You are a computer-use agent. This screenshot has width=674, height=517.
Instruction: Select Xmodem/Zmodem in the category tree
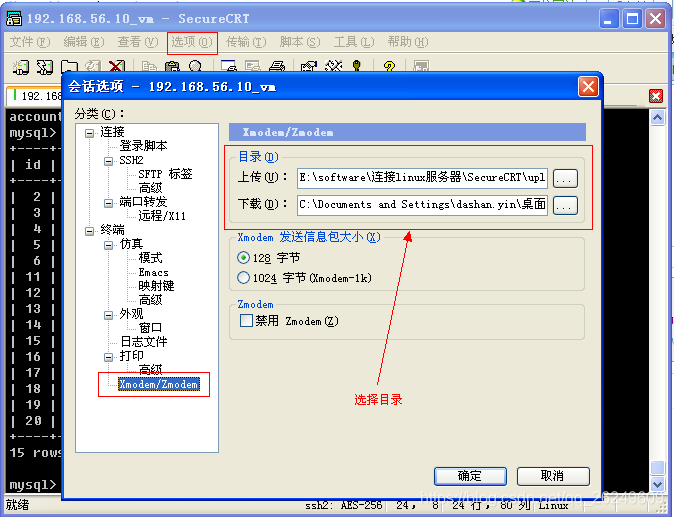tap(159, 384)
